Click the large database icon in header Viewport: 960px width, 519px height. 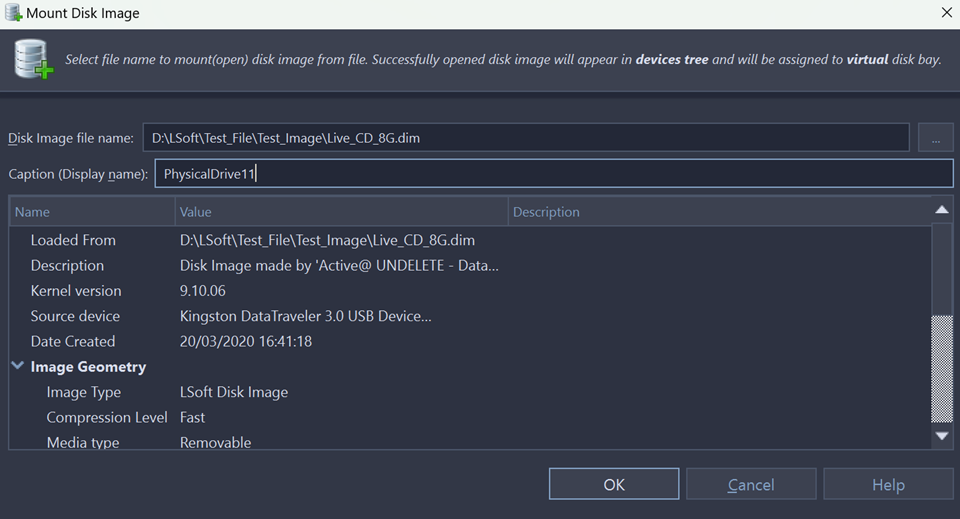coord(33,60)
